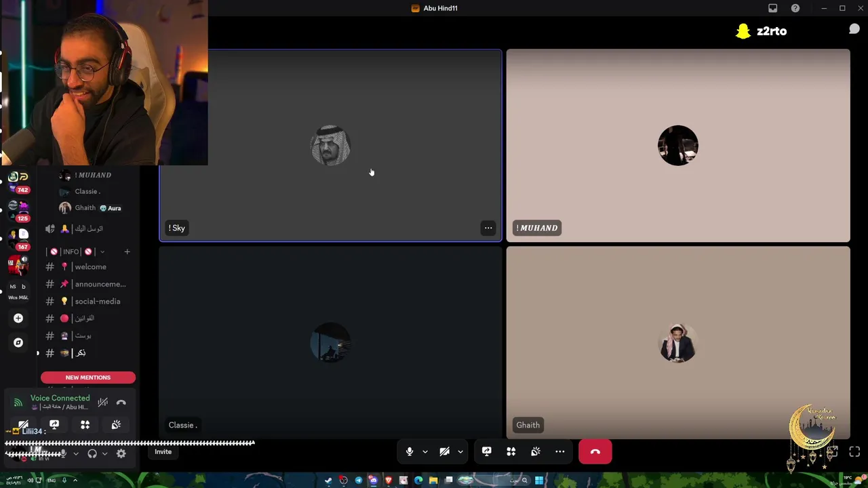Create channel in INFO category with plus
This screenshot has height=488, width=868.
coord(127,251)
